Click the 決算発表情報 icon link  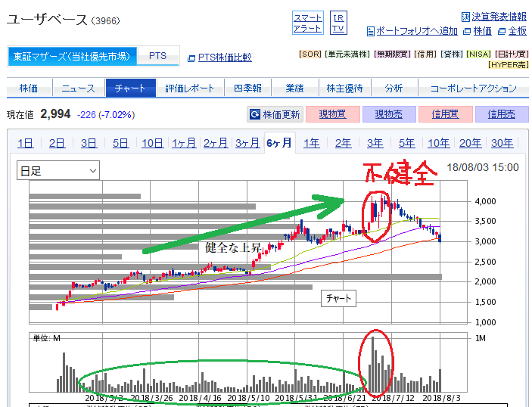pyautogui.click(x=493, y=16)
